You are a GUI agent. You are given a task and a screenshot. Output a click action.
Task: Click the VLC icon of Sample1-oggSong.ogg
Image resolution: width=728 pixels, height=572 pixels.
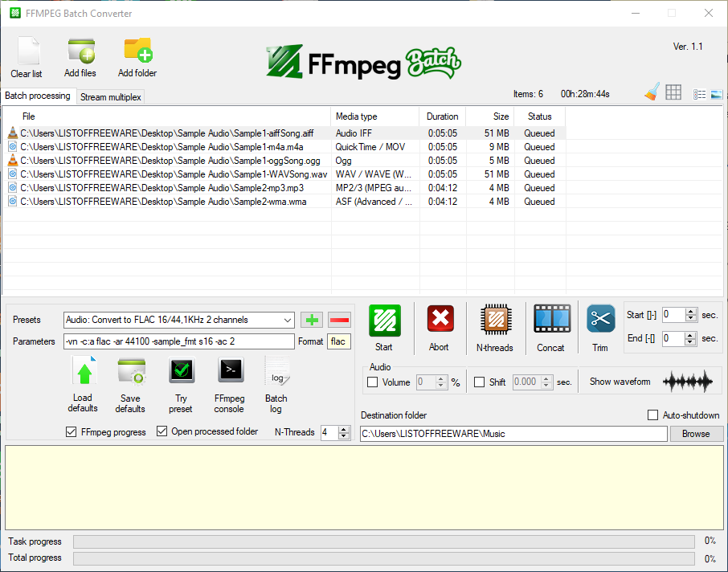pyautogui.click(x=13, y=161)
